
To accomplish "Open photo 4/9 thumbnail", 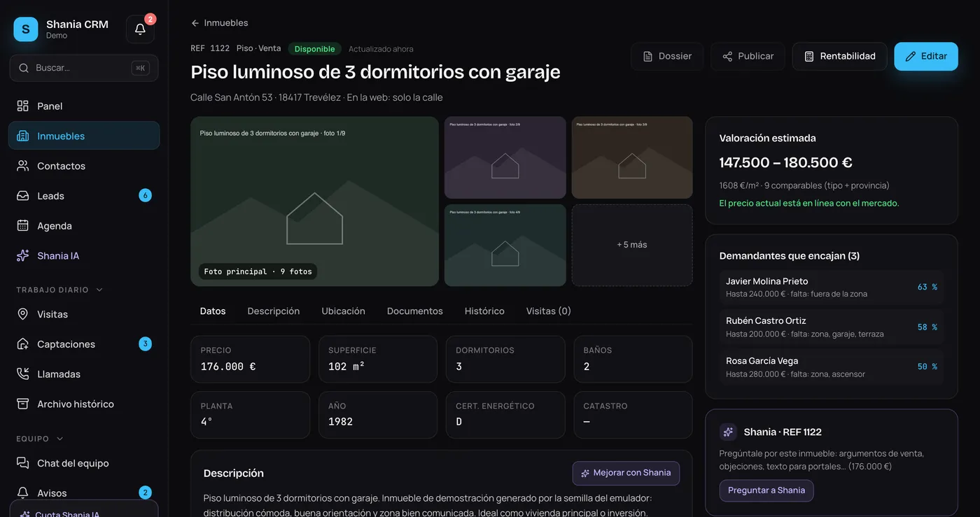I will coord(505,245).
